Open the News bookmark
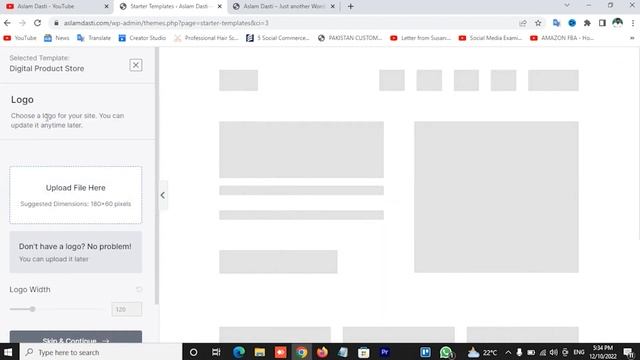 coord(57,38)
